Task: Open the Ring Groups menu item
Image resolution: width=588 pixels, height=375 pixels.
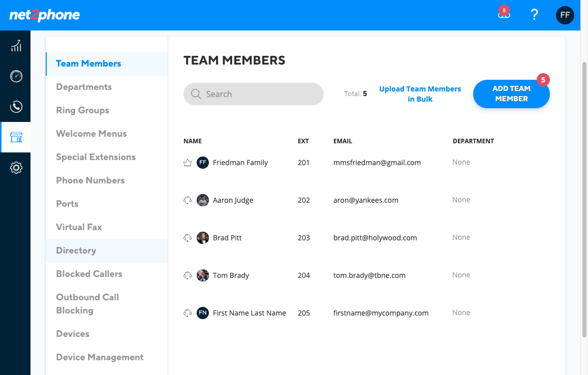Action: (x=107, y=110)
